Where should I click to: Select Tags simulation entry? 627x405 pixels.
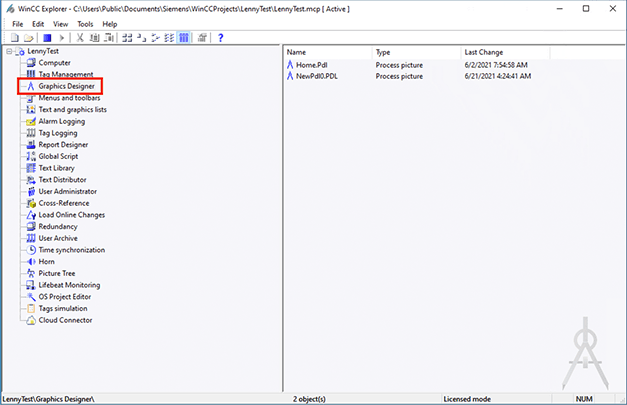63,308
